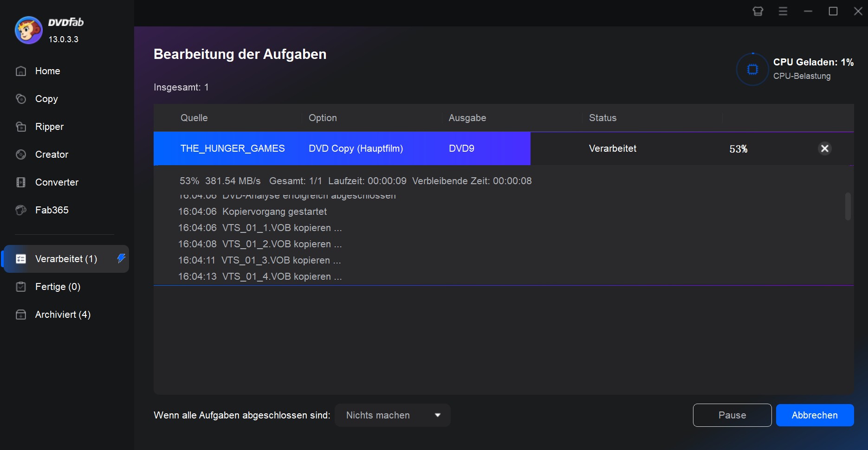This screenshot has width=868, height=450.
Task: Click the dropdown arrow next to Nichts machen
Action: point(437,415)
